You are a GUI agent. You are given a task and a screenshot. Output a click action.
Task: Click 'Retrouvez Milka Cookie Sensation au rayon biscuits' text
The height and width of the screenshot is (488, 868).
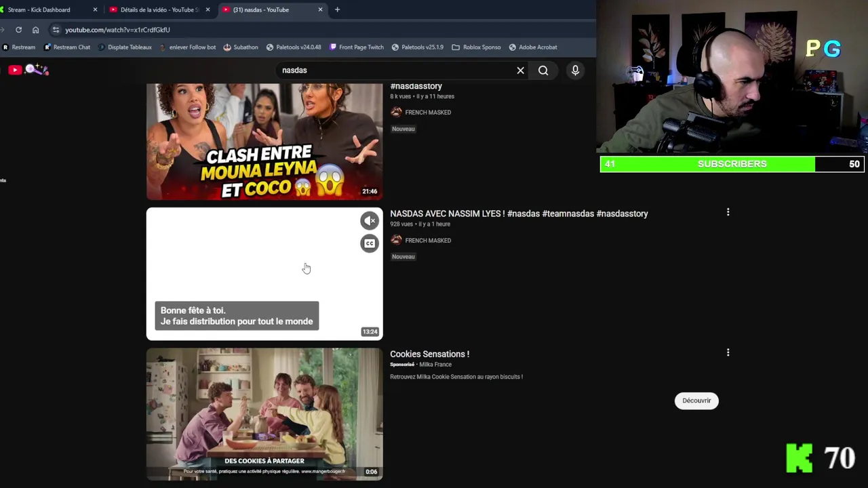(456, 377)
